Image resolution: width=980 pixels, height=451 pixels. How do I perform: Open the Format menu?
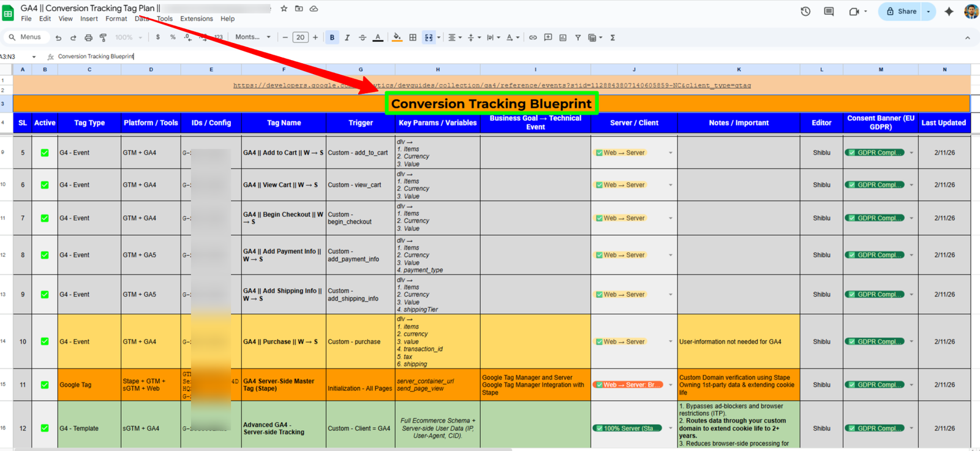click(116, 19)
